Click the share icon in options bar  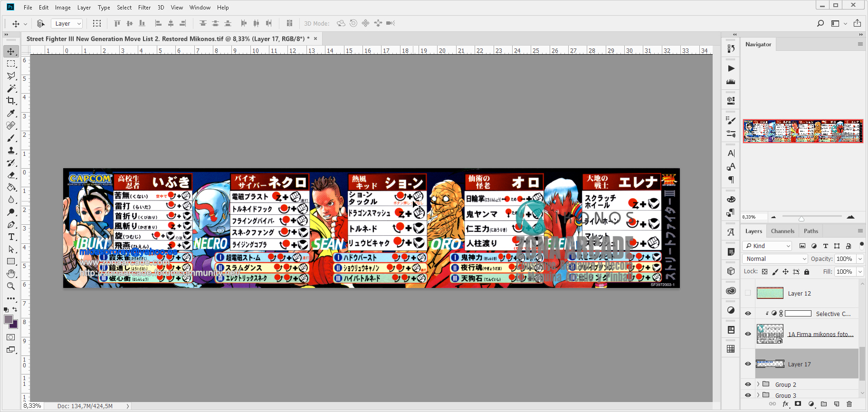click(857, 23)
